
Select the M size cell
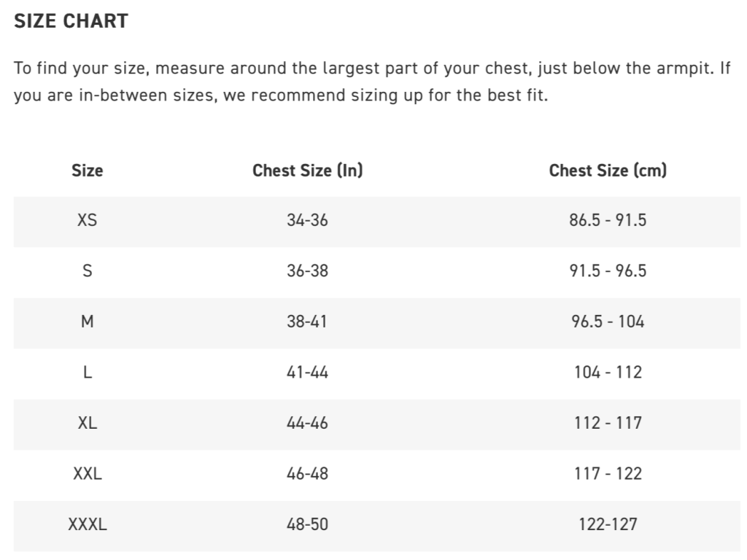(87, 321)
